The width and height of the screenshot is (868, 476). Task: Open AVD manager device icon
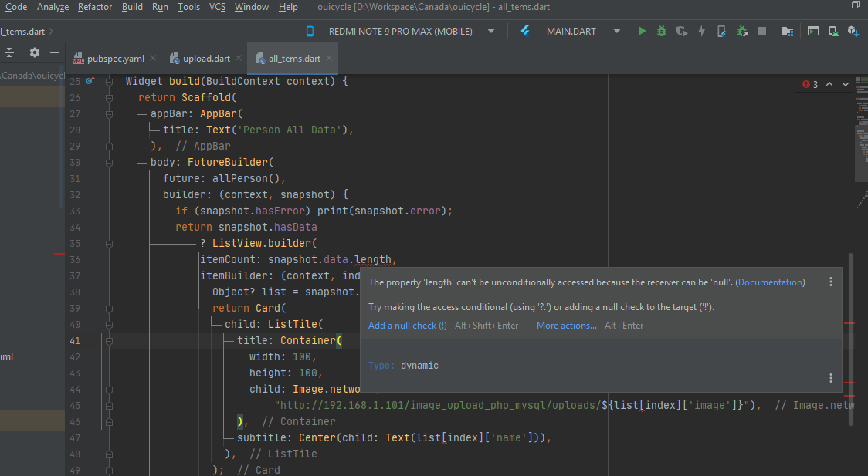(833, 32)
